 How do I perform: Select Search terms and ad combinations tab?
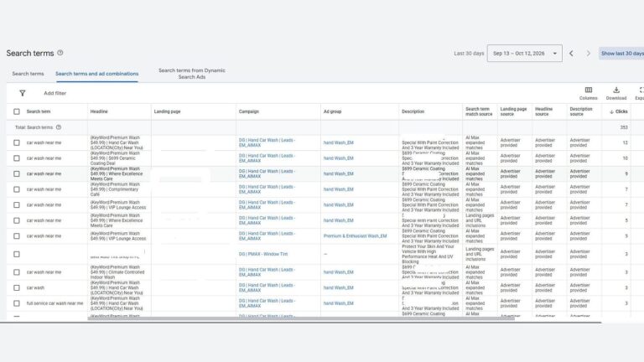[97, 74]
